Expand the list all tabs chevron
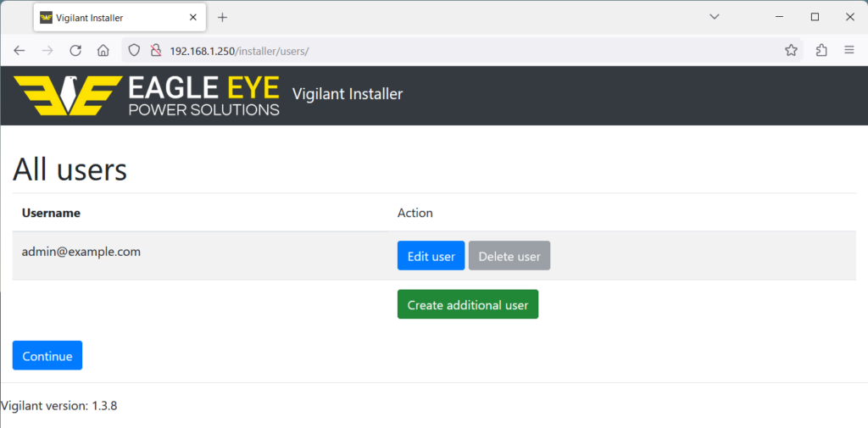Viewport: 868px width, 428px height. [x=714, y=17]
